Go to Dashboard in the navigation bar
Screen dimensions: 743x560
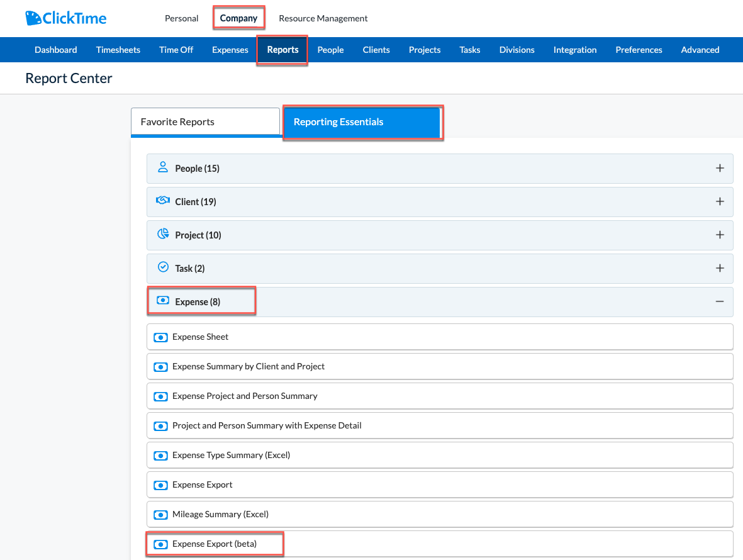pyautogui.click(x=56, y=50)
